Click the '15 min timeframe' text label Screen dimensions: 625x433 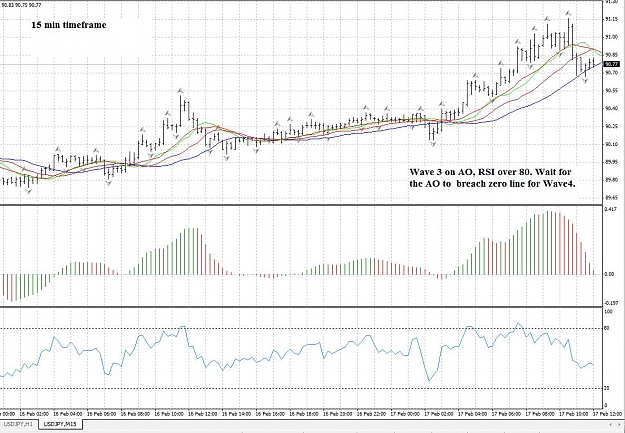click(69, 25)
